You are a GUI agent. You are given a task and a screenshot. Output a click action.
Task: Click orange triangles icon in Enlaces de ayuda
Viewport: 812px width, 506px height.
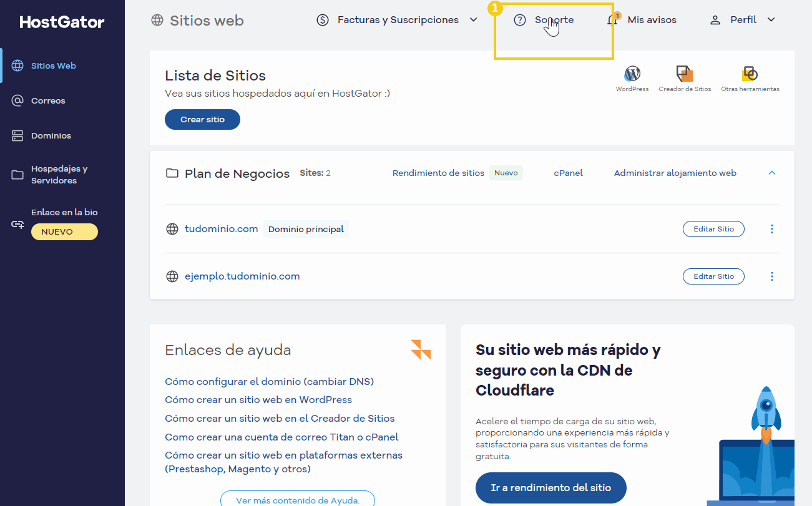pyautogui.click(x=421, y=349)
